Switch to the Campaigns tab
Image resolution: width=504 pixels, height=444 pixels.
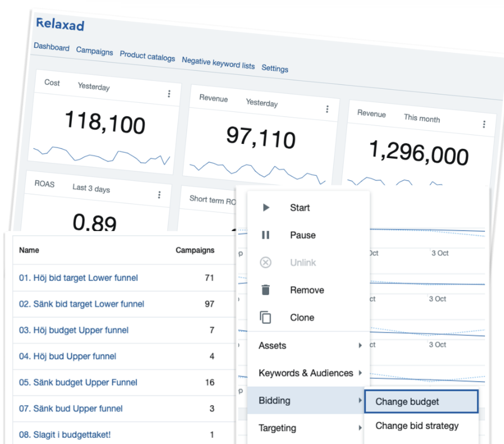[94, 52]
